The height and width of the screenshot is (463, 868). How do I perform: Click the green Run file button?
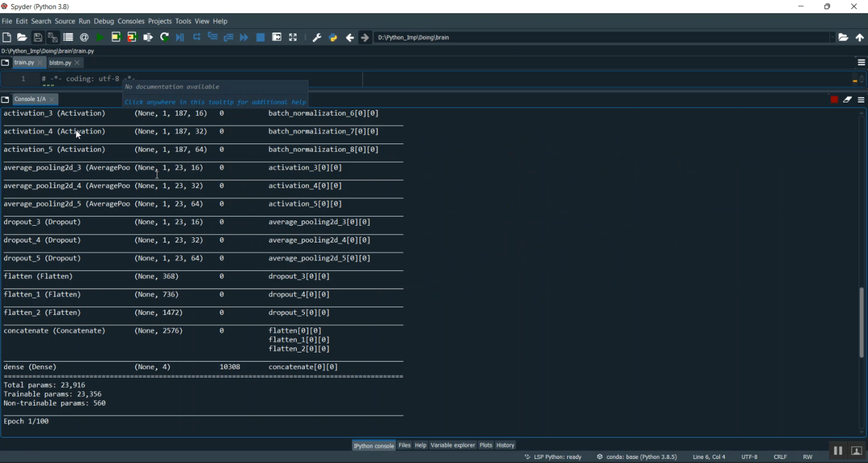point(100,38)
